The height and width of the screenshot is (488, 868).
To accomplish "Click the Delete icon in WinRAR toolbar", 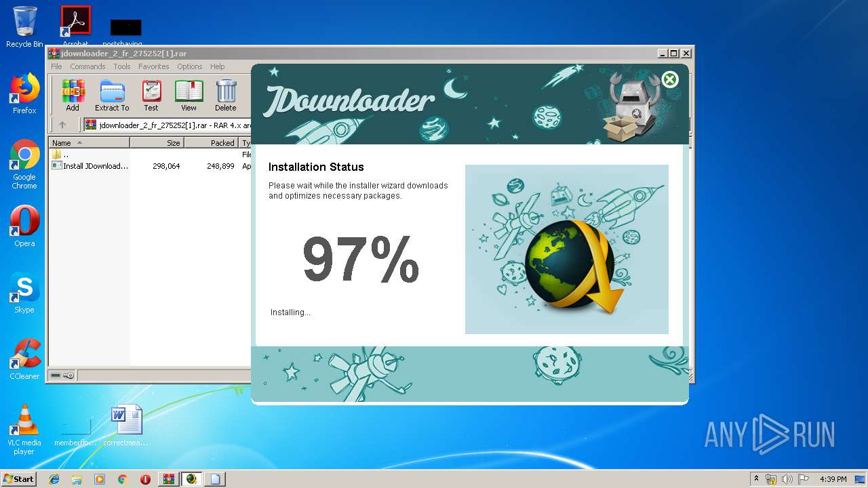I will point(226,96).
